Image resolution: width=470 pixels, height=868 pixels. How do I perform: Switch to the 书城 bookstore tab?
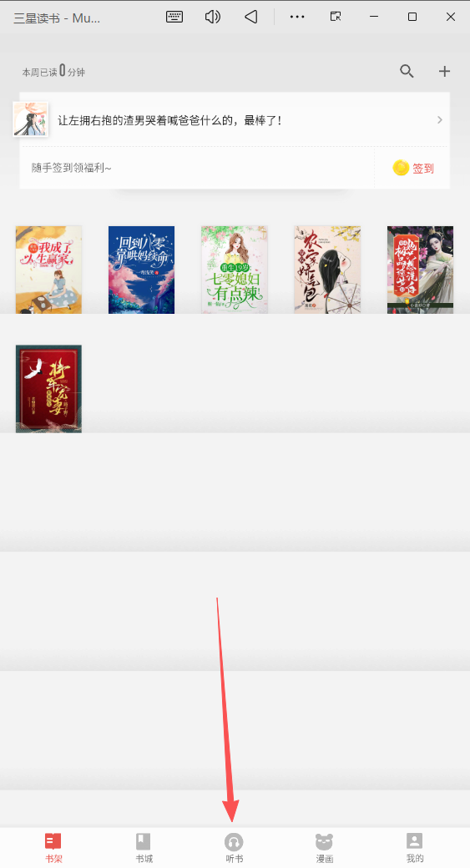[144, 848]
